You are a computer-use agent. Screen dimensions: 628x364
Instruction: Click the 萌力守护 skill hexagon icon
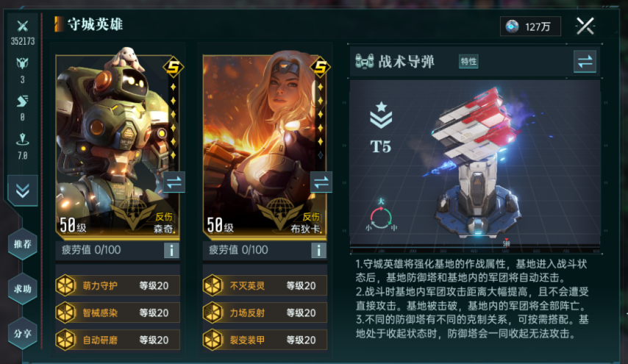coord(65,285)
